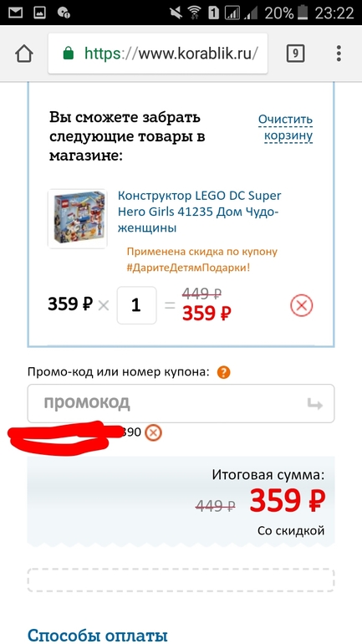Click the orange promo-code help question icon
Viewport: 362px width, 644px height.
point(224,373)
